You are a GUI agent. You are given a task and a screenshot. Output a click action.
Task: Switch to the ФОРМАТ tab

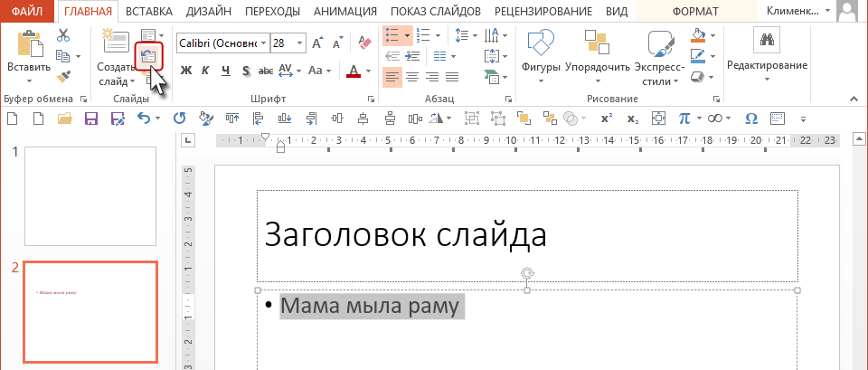(x=695, y=11)
